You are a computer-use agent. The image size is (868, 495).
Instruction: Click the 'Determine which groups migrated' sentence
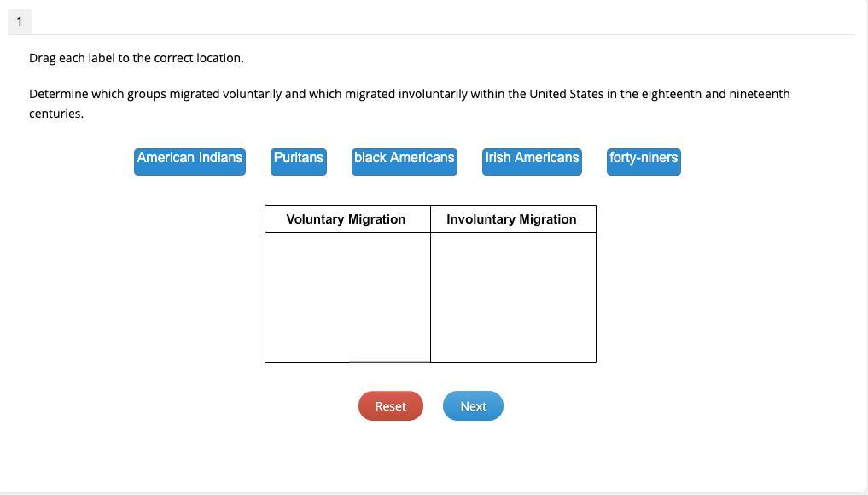click(x=409, y=103)
